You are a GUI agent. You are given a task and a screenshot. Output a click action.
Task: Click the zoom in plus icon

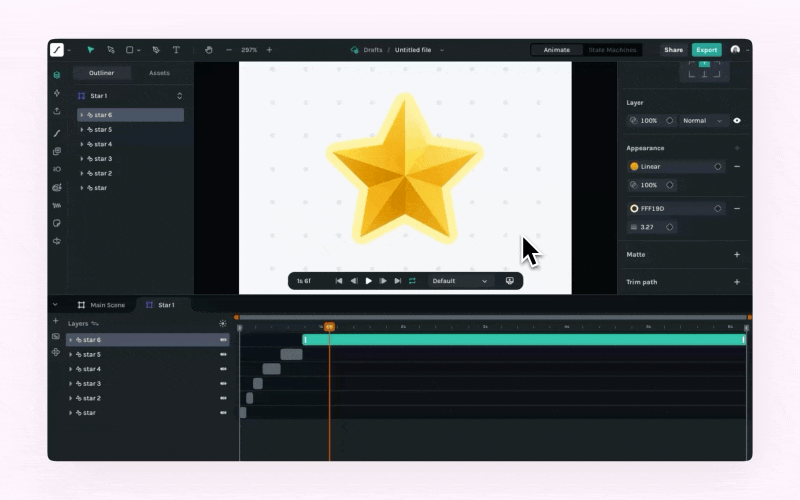[x=269, y=50]
